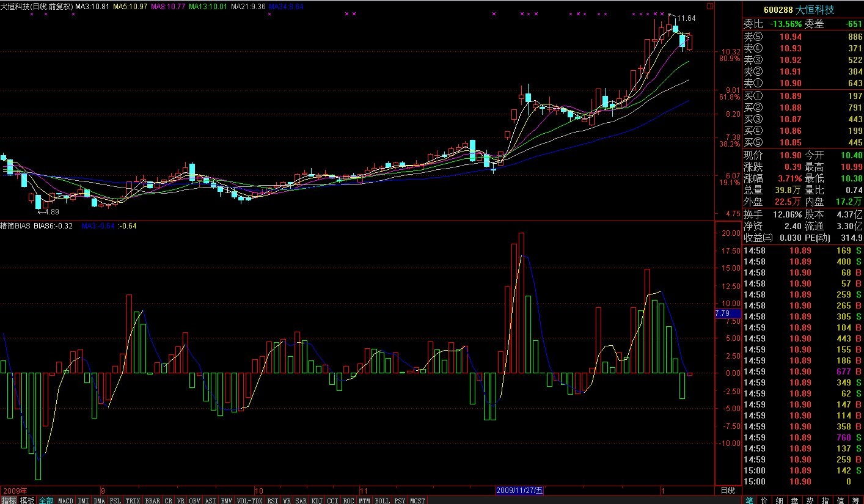Viewport: 864px width, 504px height.
Task: Open the 日线 period selector
Action: coord(728,491)
